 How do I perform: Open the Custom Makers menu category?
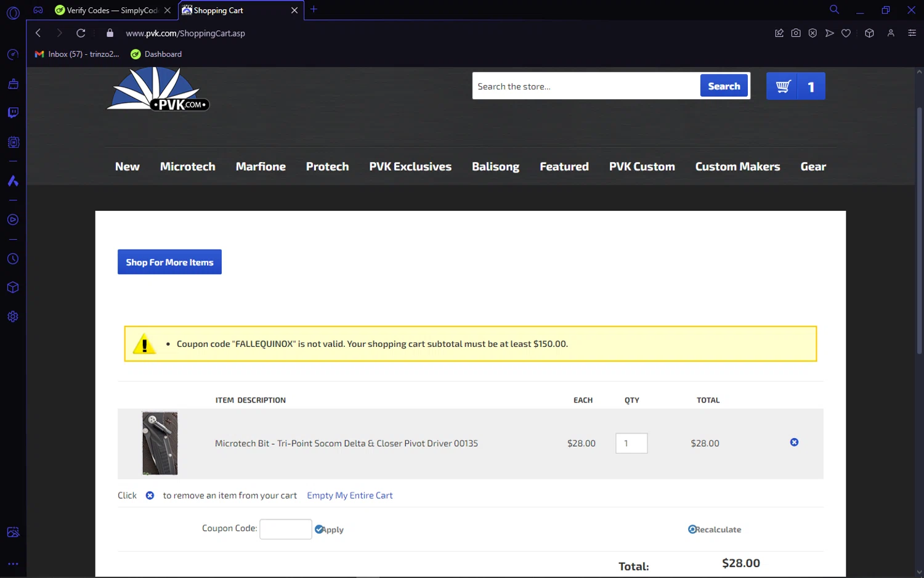737,166
